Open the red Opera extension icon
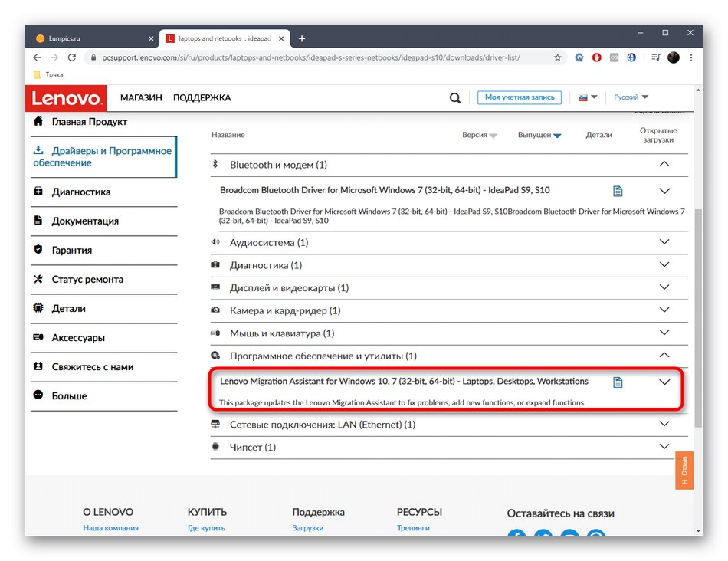This screenshot has height=561, width=728. click(597, 57)
